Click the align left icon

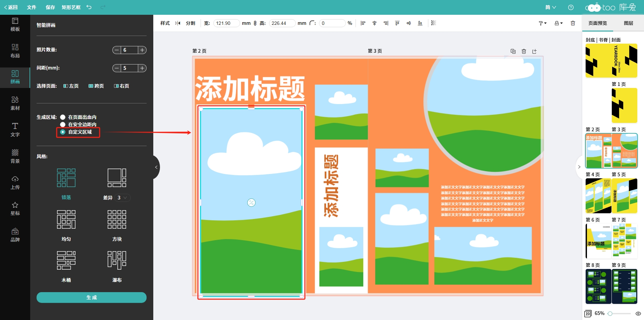363,23
